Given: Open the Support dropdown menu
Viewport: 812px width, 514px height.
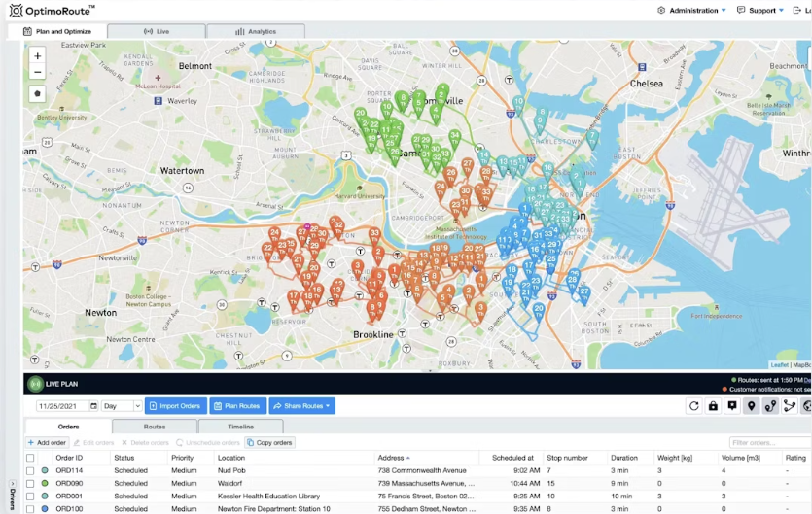Looking at the screenshot, I should point(760,11).
